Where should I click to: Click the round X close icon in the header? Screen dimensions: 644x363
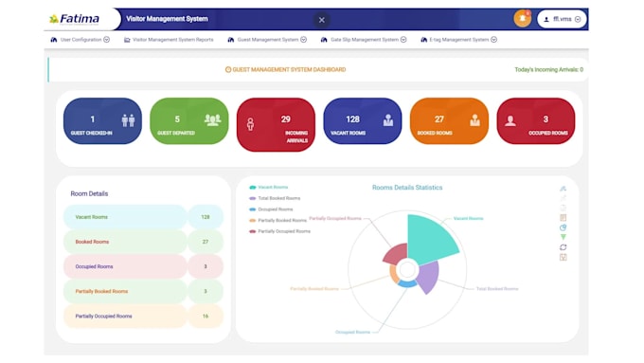(322, 20)
